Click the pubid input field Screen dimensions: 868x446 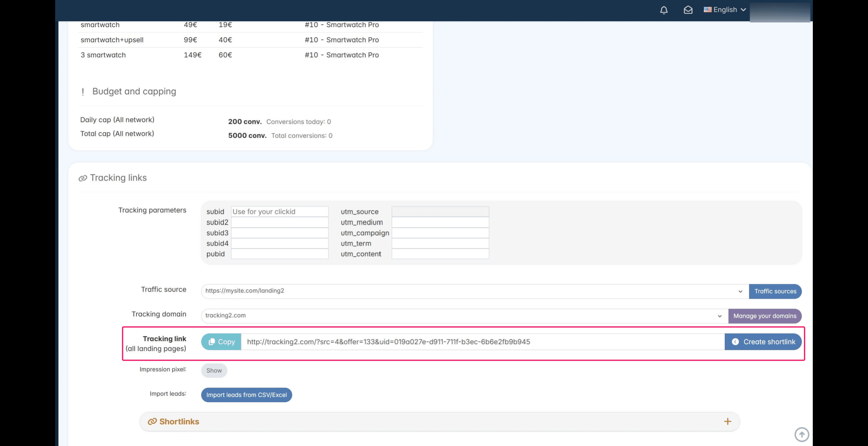280,254
